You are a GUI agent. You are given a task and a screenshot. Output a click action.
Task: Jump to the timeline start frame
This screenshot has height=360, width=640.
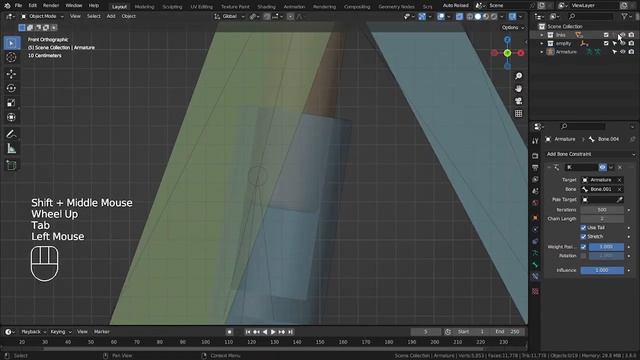(x=248, y=332)
